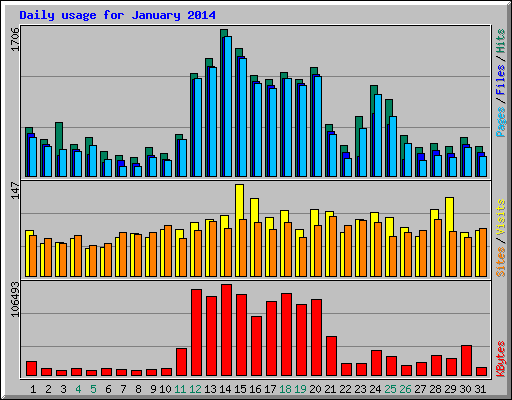Click day label 30 on the x-axis
The height and width of the screenshot is (400, 512).
coord(465,389)
